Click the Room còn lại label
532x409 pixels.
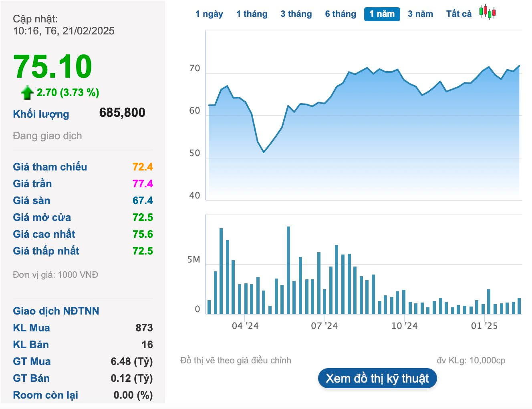(45, 395)
